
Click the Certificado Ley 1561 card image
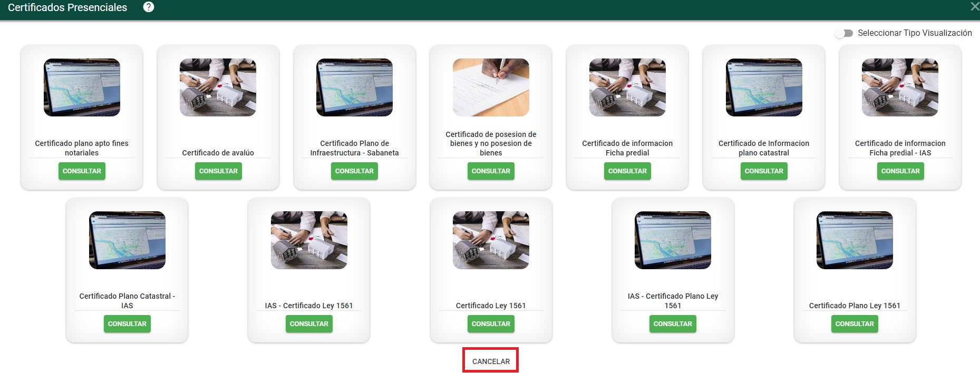[x=491, y=240]
